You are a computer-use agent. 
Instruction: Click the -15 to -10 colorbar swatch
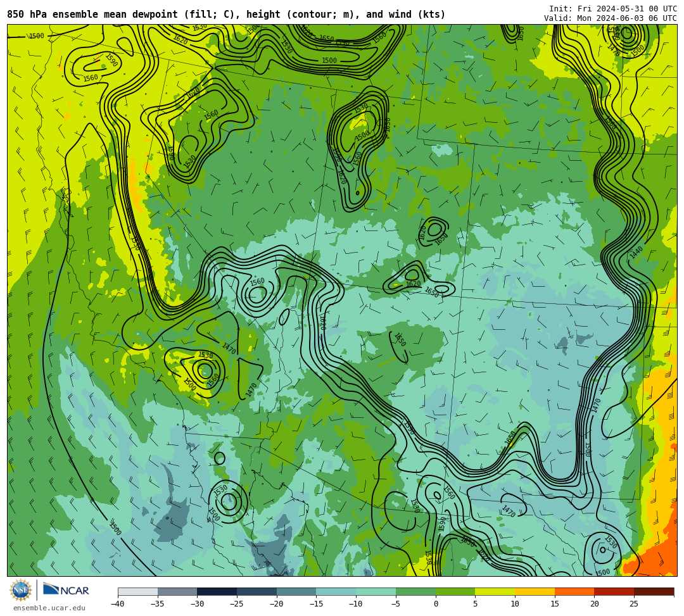(x=336, y=591)
